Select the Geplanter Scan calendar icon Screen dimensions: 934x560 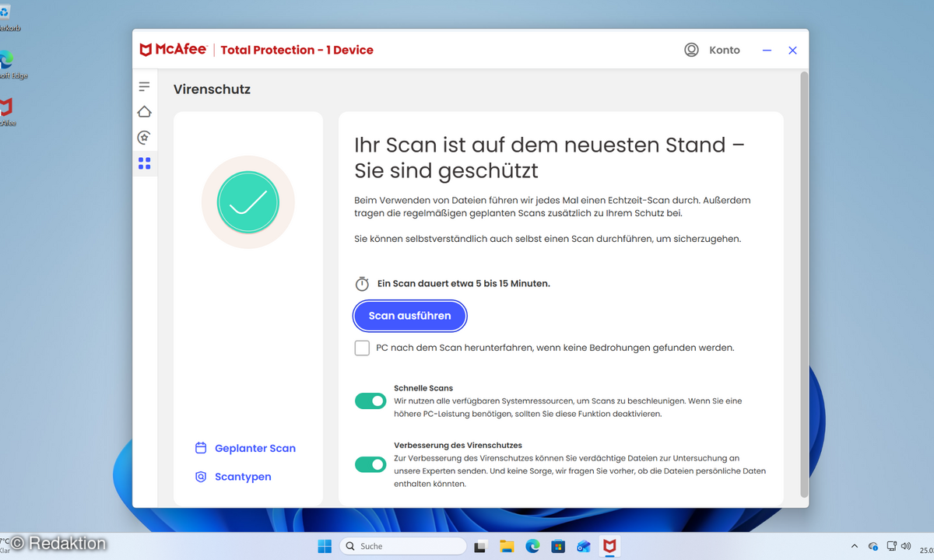coord(201,448)
